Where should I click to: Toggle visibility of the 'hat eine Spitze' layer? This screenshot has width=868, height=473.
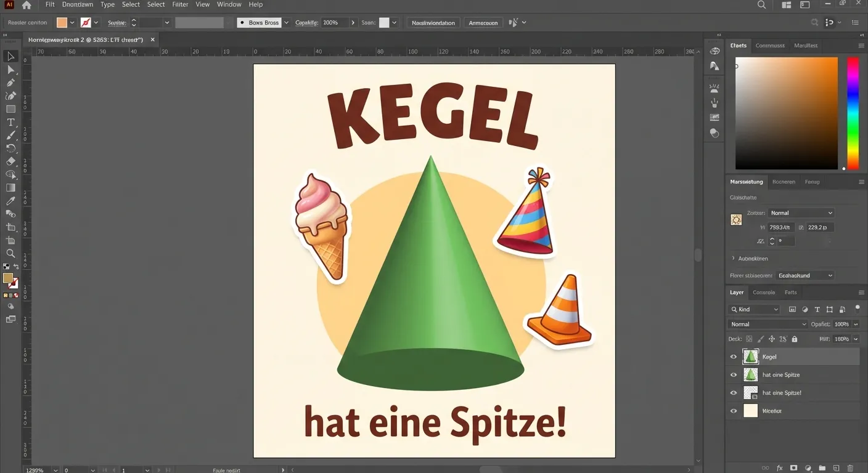tap(734, 374)
